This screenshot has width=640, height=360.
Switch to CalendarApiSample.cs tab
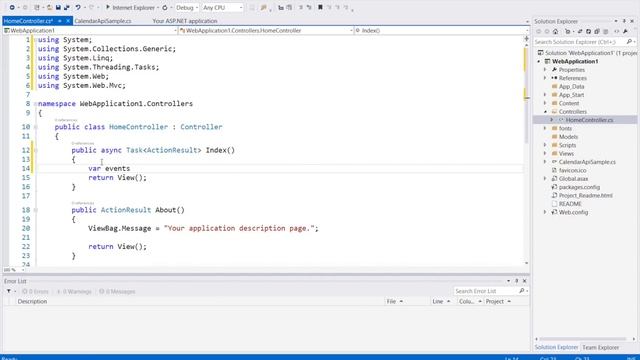(103, 21)
